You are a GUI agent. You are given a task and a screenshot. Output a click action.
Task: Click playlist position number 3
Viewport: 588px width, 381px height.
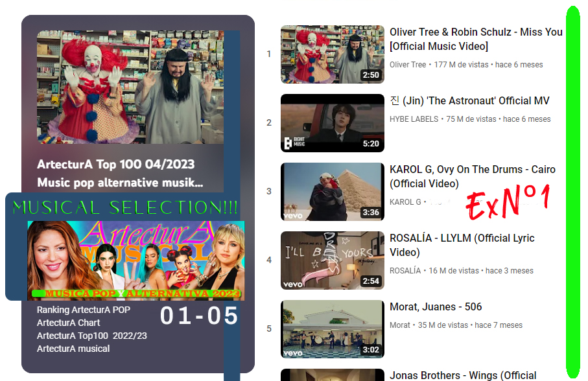(269, 191)
